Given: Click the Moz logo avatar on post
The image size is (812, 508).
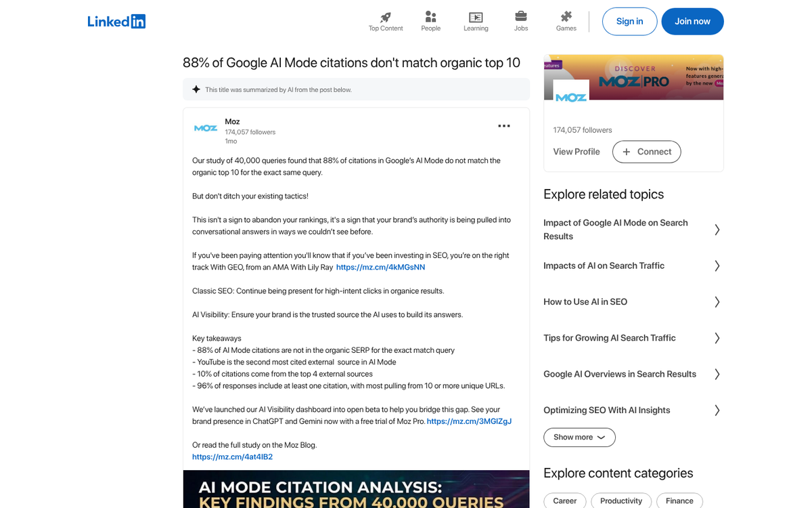Looking at the screenshot, I should coord(206,128).
